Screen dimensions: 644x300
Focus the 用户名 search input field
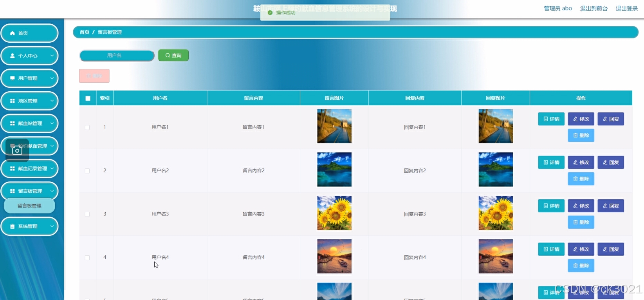(x=117, y=56)
